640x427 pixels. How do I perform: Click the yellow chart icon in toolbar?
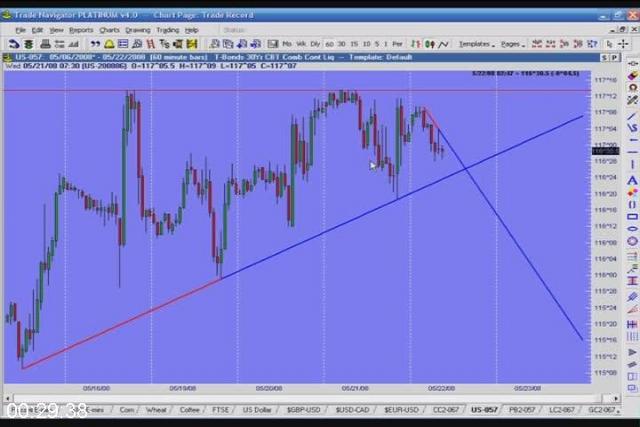(192, 44)
